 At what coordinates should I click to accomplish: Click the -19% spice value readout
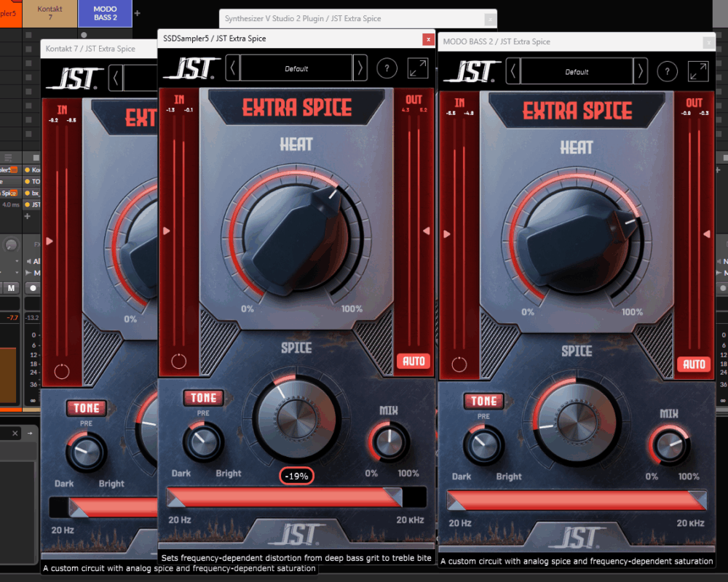[x=296, y=477]
